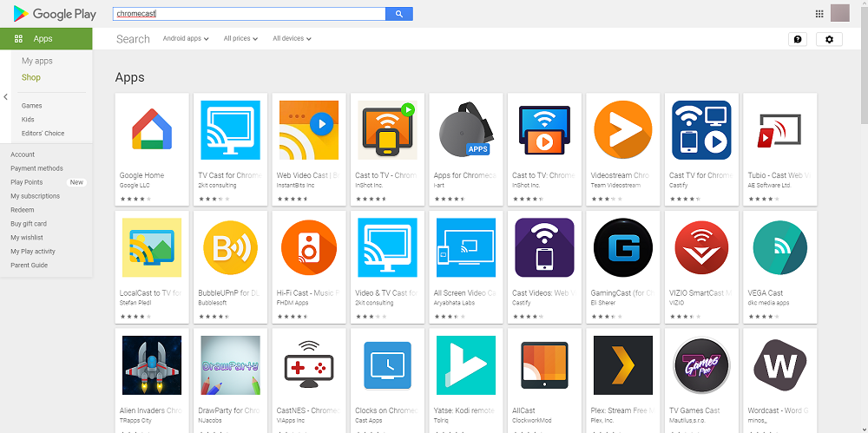
Task: Open Buy gift card link
Action: 29,224
